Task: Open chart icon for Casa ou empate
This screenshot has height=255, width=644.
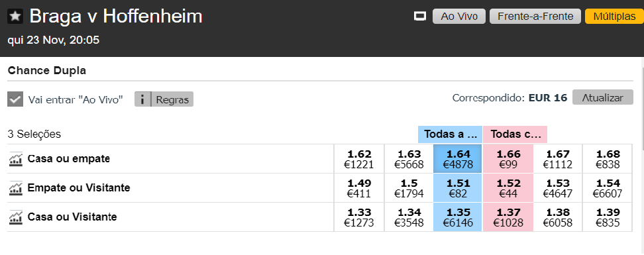Action: coord(15,159)
